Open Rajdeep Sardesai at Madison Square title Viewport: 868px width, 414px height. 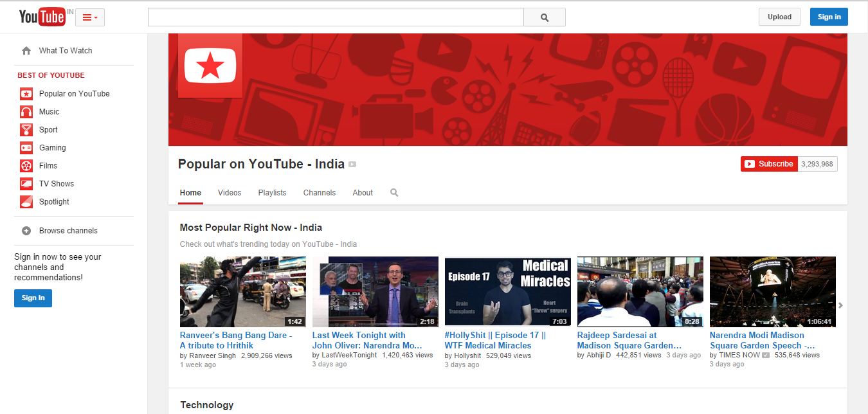[x=629, y=340]
